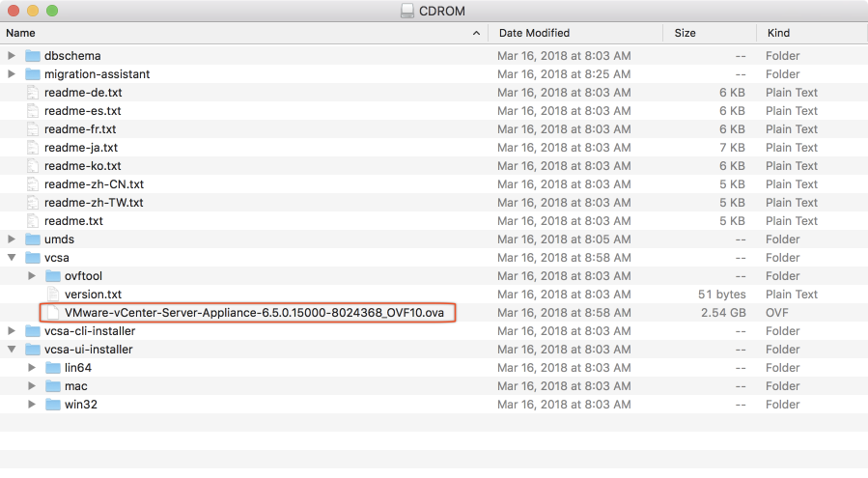
Task: Expand the dbschema folder
Action: point(12,56)
